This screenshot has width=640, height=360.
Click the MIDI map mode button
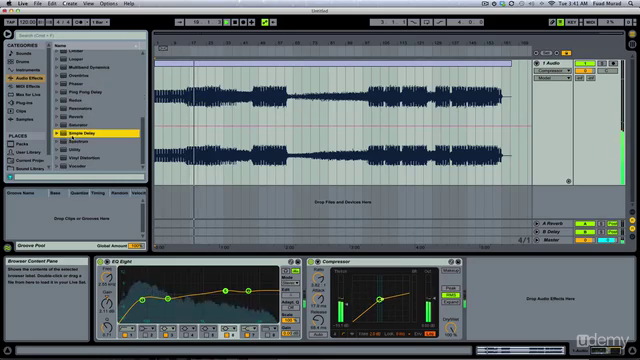590,22
